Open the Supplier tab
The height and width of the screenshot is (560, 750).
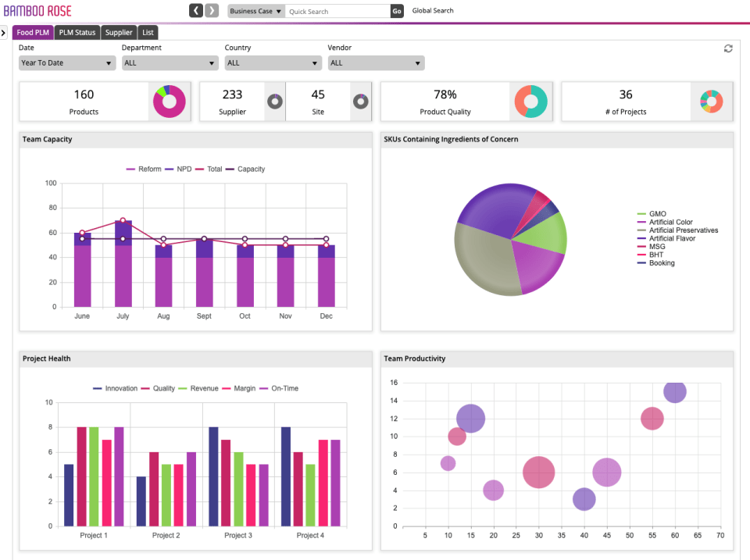(x=119, y=32)
